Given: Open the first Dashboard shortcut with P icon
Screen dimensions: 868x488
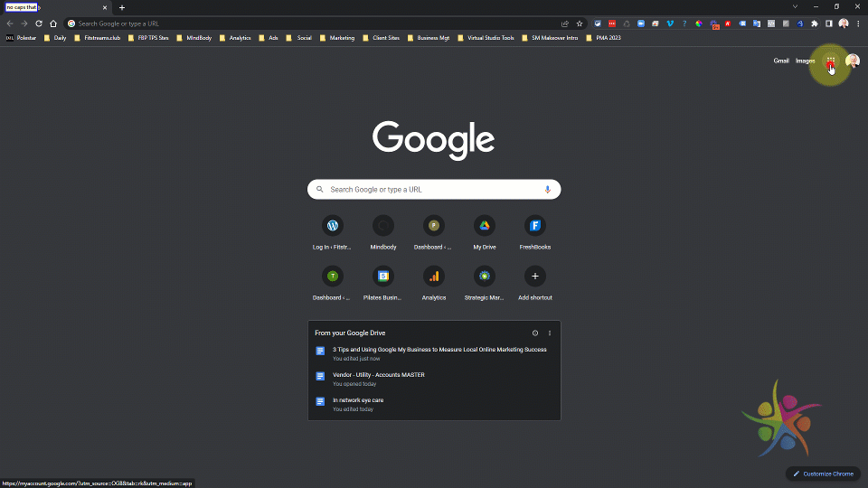Looking at the screenshot, I should [433, 232].
